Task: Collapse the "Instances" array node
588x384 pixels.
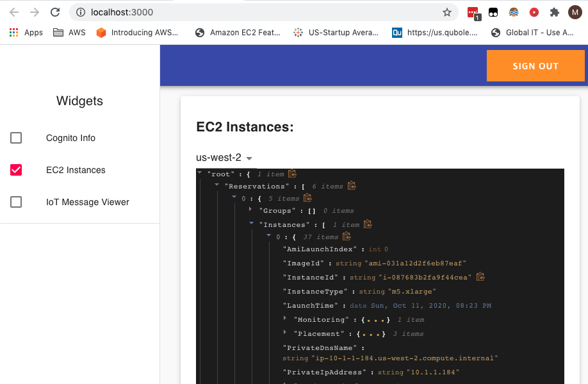Action: (252, 223)
